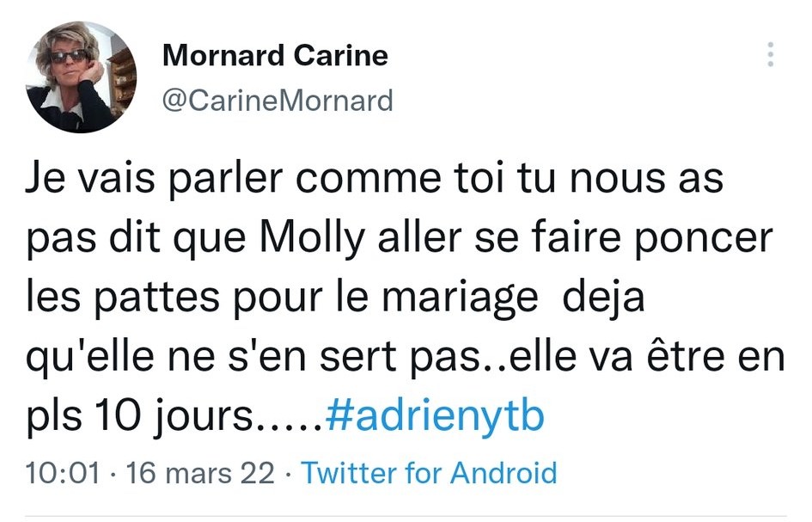This screenshot has width=812, height=522.
Task: Click the word pls in the tweet
Action: [52, 419]
